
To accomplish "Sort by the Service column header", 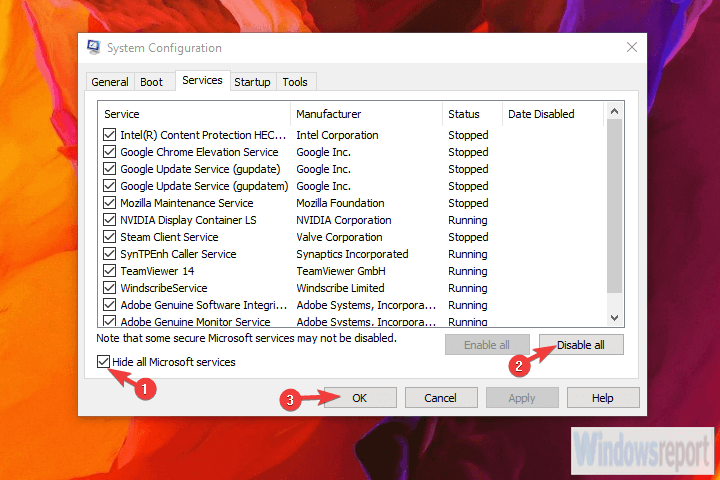I will pyautogui.click(x=194, y=114).
